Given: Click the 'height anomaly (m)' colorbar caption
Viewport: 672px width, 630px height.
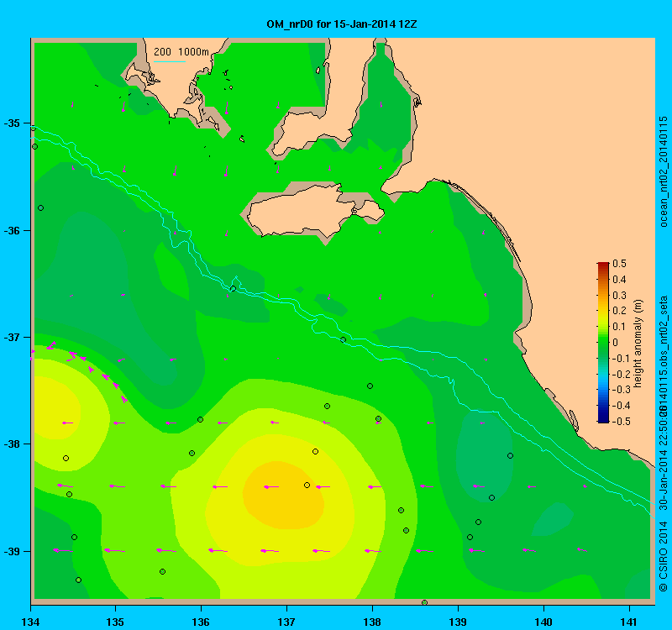Looking at the screenshot, I should (638, 344).
